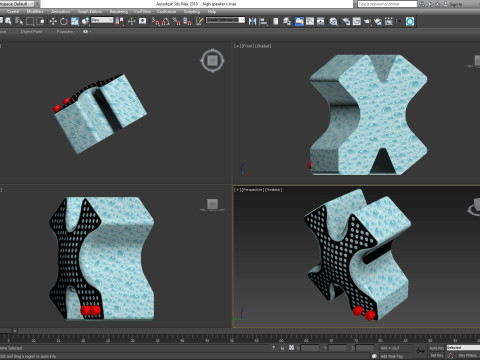Open the Render Setup icon

coord(346,22)
